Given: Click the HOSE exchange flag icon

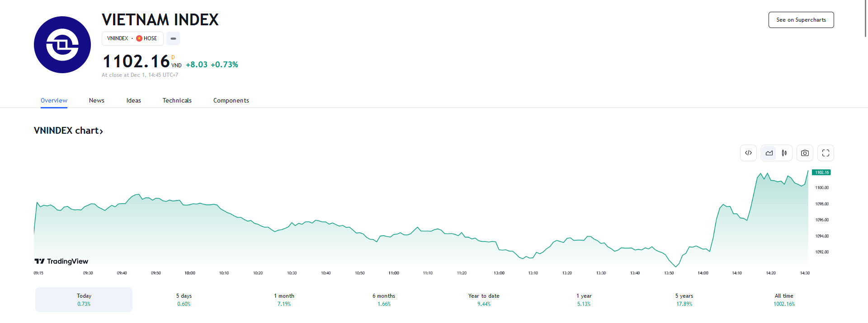Looking at the screenshot, I should [x=139, y=38].
